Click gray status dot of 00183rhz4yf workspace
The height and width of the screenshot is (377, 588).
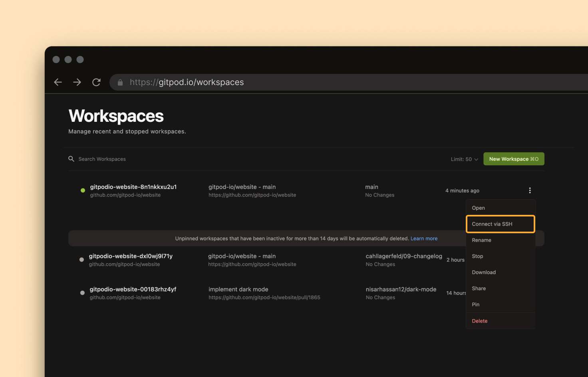(82, 293)
